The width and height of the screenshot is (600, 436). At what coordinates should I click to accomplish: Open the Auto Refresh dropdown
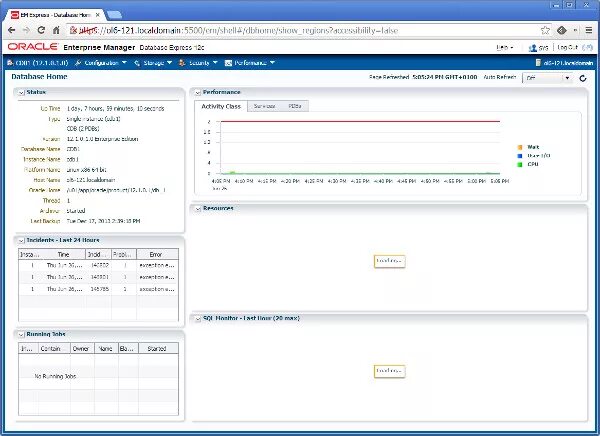(x=547, y=78)
